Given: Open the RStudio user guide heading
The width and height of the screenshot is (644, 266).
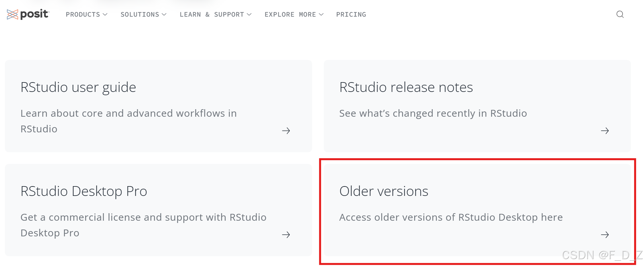Looking at the screenshot, I should 78,87.
